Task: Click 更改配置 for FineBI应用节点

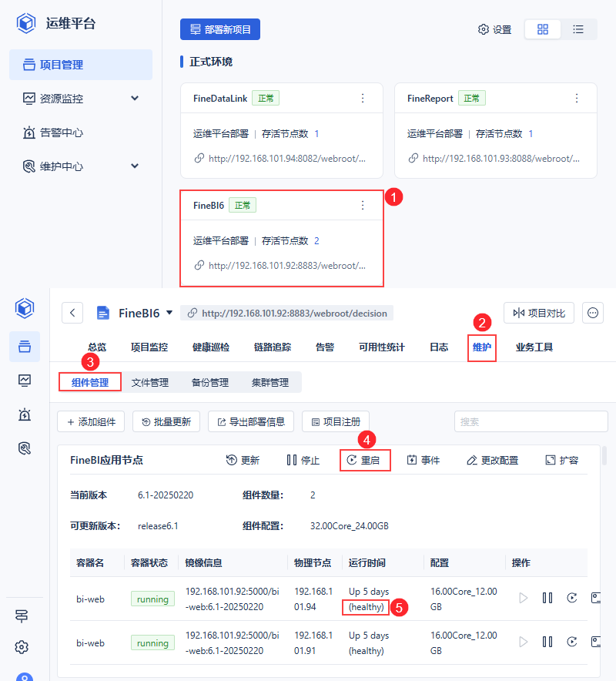Action: pos(492,461)
